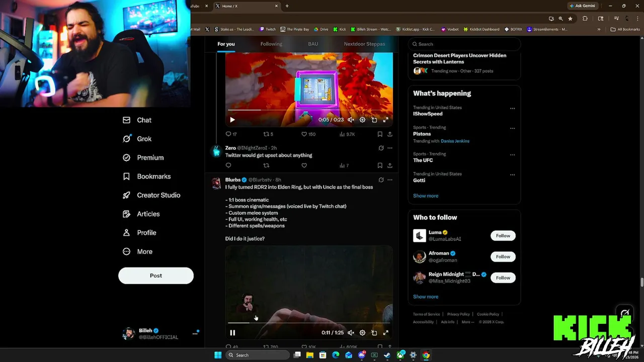Expand RDR2 video to fullscreen
This screenshot has height=362, width=644.
click(x=385, y=332)
